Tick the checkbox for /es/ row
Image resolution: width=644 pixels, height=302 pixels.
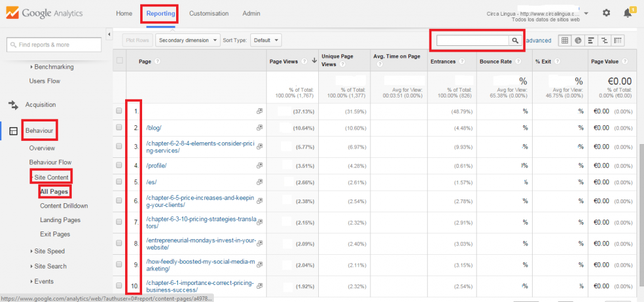point(119,182)
